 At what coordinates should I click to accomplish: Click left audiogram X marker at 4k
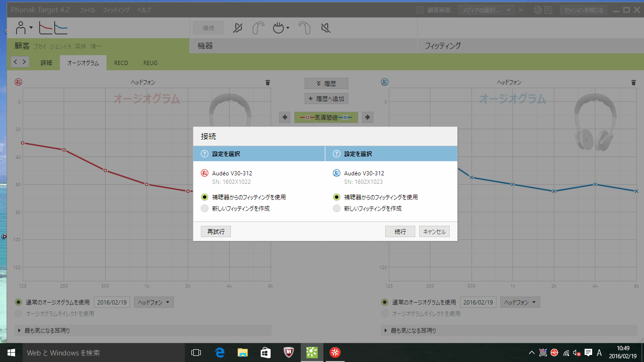point(595,184)
